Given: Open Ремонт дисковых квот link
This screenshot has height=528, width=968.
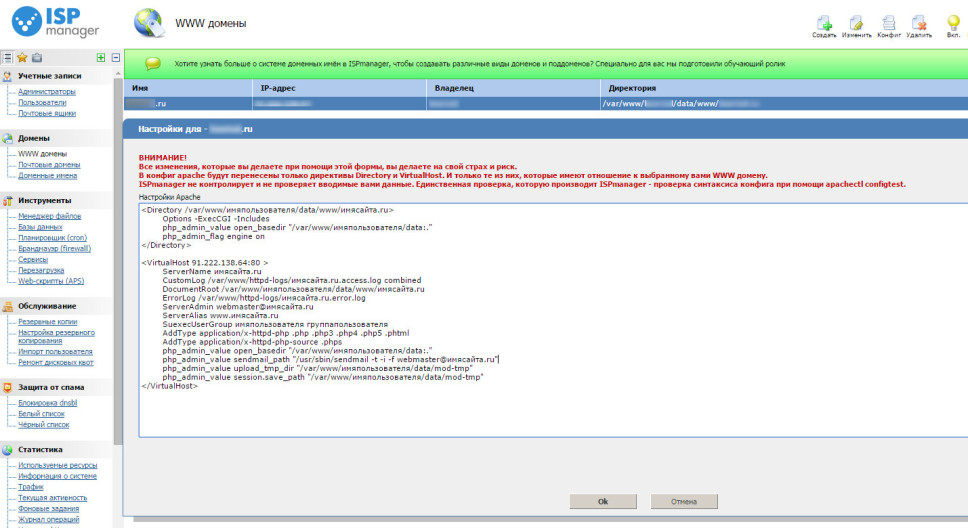Looking at the screenshot, I should coord(56,362).
